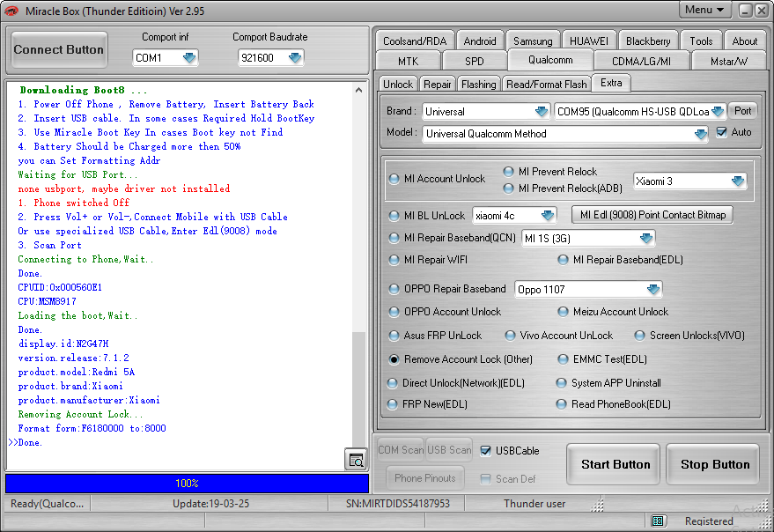Choose Screen Unlocks(VIVO) option
Screen dimensions: 774x532
click(689, 336)
